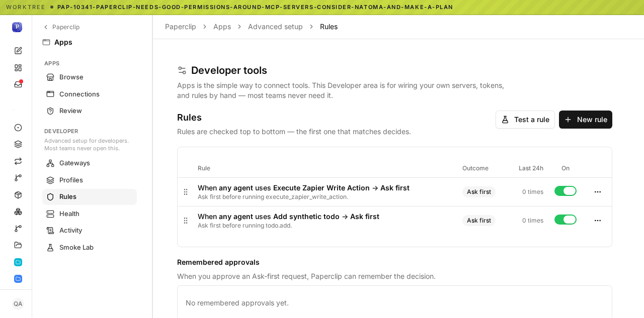The height and width of the screenshot is (318, 644).
Task: Open the Activity page
Action: [x=90, y=231]
